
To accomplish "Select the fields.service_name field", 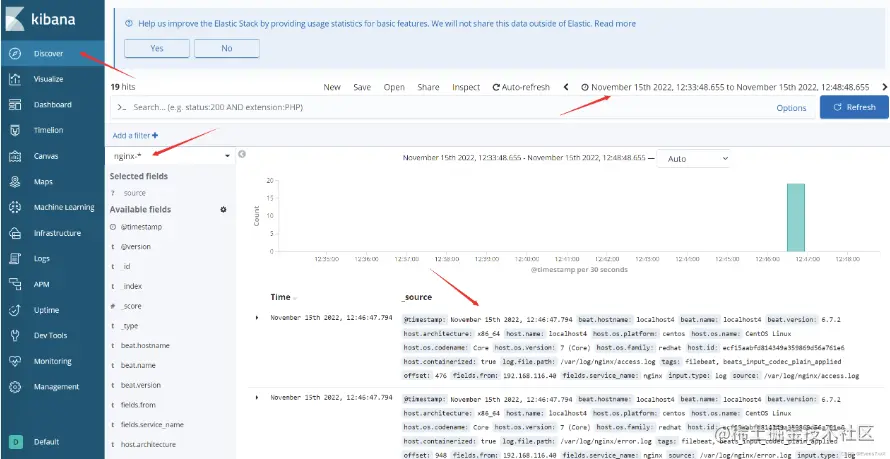I will click(152, 425).
